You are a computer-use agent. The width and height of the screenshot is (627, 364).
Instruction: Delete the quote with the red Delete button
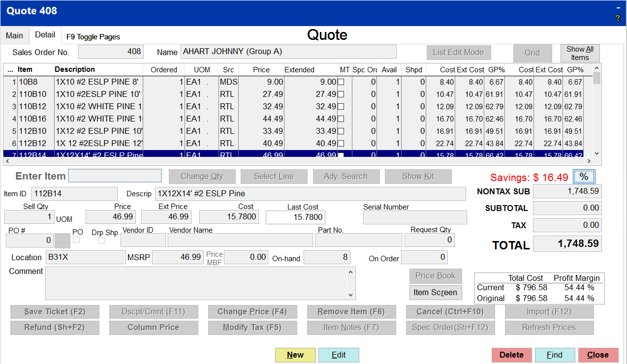coord(512,355)
